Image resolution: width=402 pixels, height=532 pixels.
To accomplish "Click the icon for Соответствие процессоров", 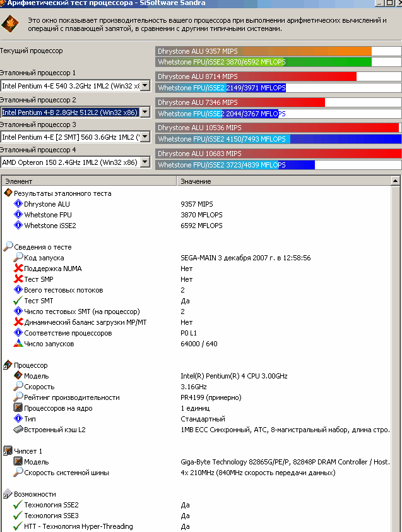I will tap(18, 333).
